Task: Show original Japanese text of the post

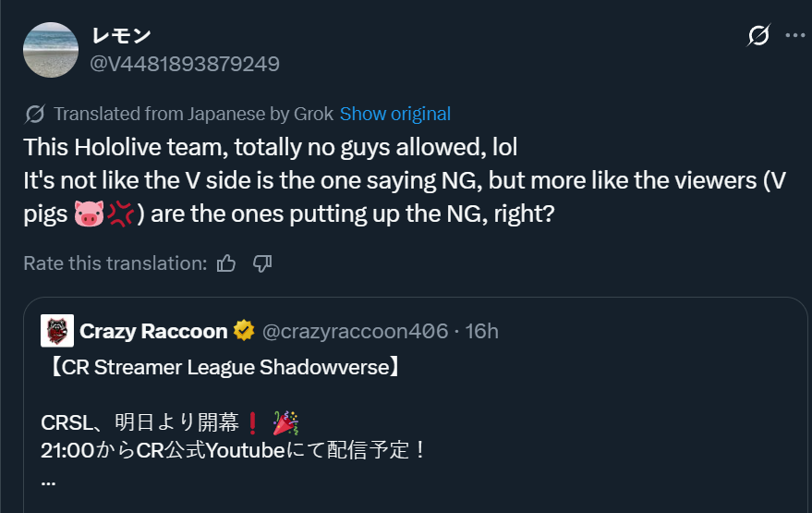Action: click(395, 114)
